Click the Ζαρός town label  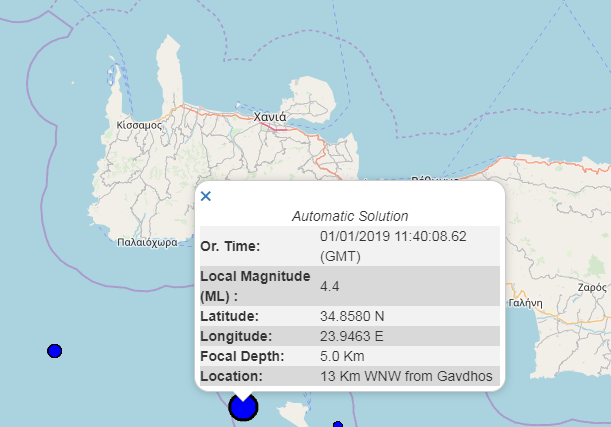[x=592, y=287]
